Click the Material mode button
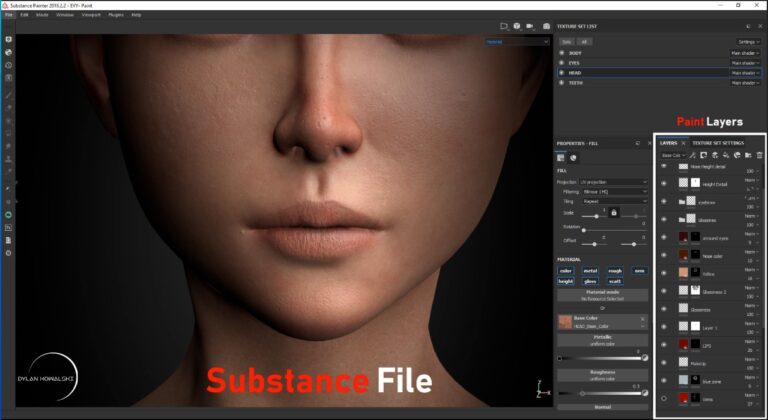This screenshot has height=420, width=768. click(x=602, y=295)
